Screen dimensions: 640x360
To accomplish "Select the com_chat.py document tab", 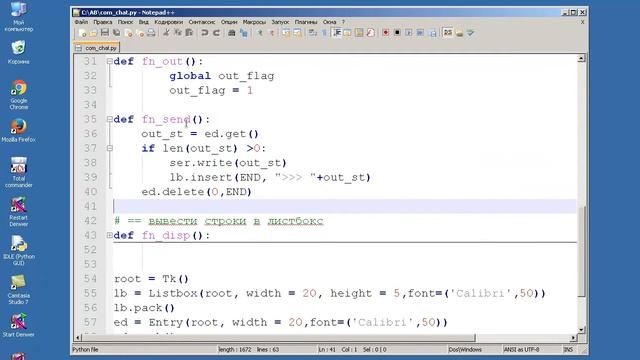I will (x=97, y=48).
